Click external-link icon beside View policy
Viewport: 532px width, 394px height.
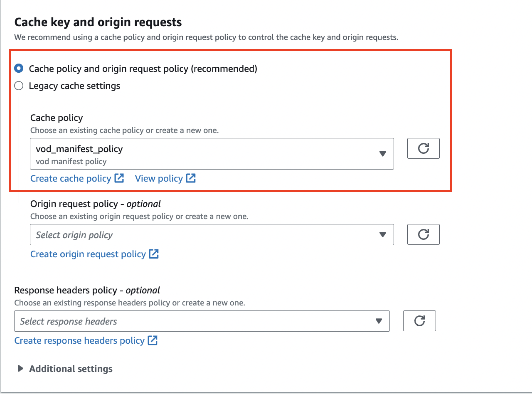pyautogui.click(x=191, y=178)
